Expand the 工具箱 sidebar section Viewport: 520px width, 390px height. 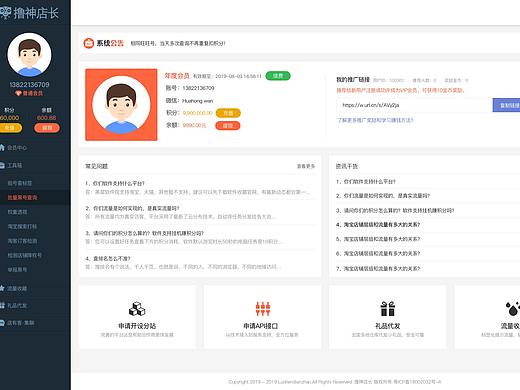[15, 165]
